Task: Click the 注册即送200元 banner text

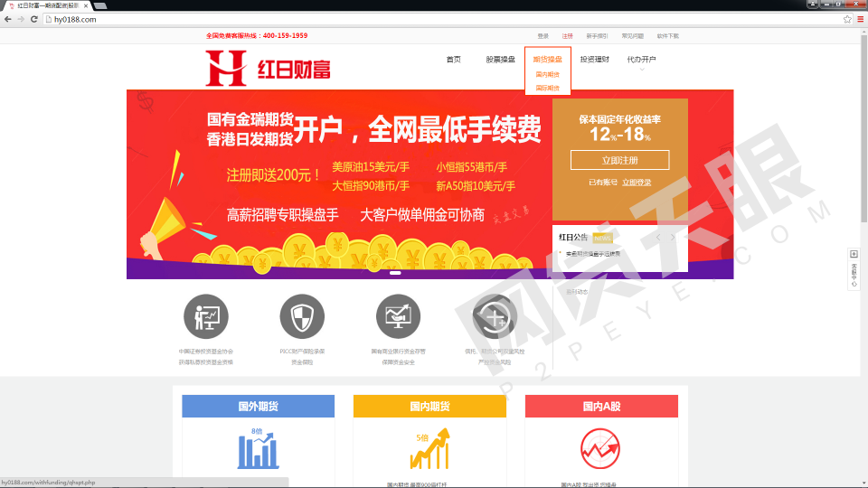Action: tap(273, 175)
